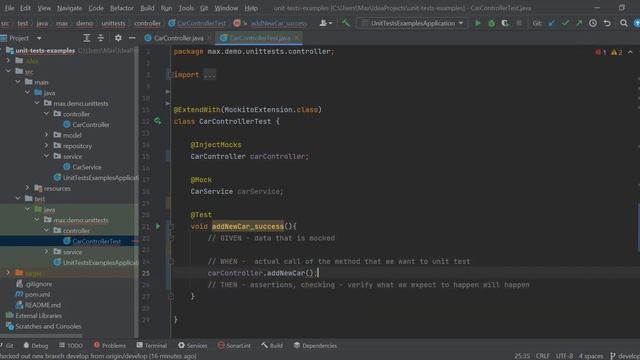The height and width of the screenshot is (360, 640).
Task: Open the Build menu
Action: click(147, 8)
